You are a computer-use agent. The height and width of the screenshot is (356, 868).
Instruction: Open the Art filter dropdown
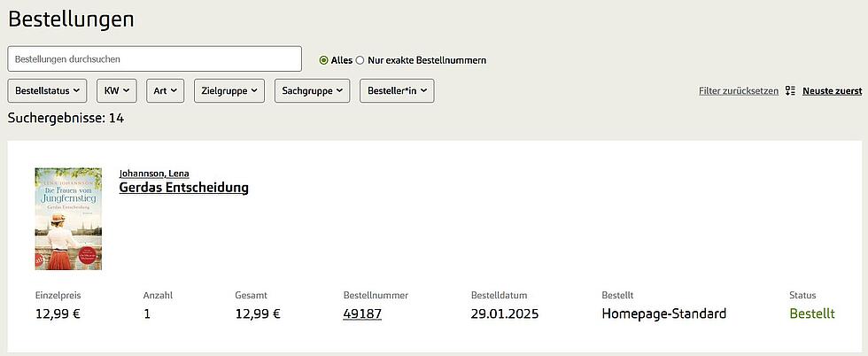[x=166, y=90]
